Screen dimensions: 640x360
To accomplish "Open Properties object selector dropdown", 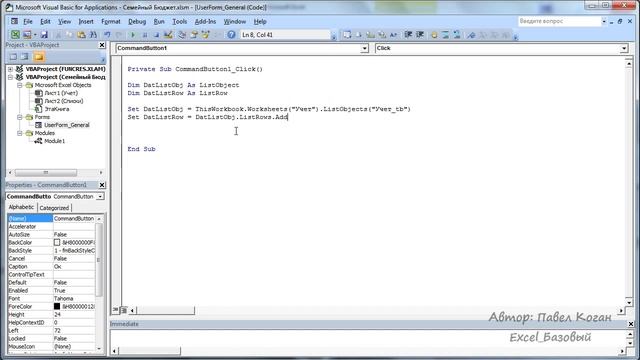I will tap(100, 197).
